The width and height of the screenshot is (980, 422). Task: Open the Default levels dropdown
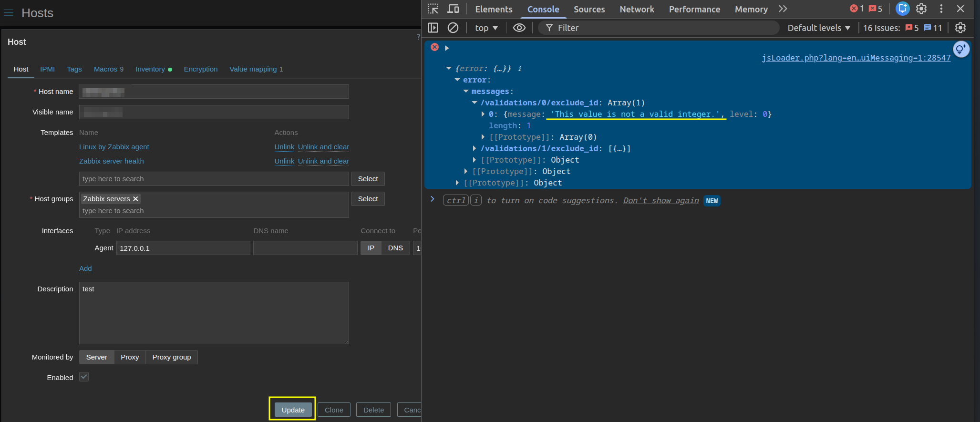(818, 28)
